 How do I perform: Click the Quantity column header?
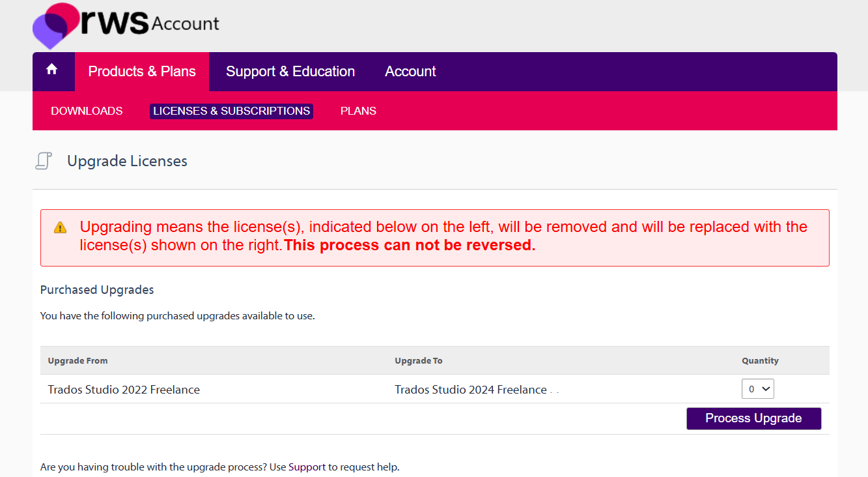760,360
